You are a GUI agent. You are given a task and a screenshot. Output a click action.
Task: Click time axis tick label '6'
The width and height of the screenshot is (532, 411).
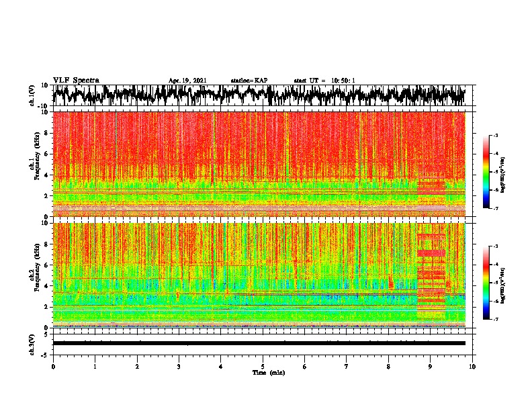(304, 367)
